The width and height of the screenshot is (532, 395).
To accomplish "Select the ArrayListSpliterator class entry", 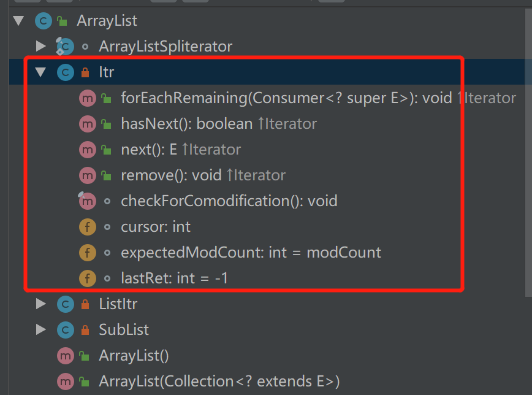I will coord(165,46).
